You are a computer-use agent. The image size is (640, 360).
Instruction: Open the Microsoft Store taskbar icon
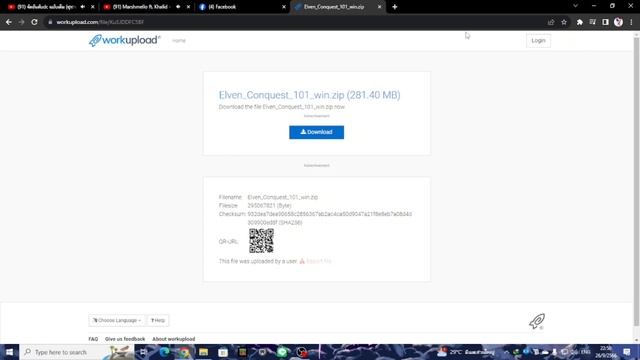point(223,352)
